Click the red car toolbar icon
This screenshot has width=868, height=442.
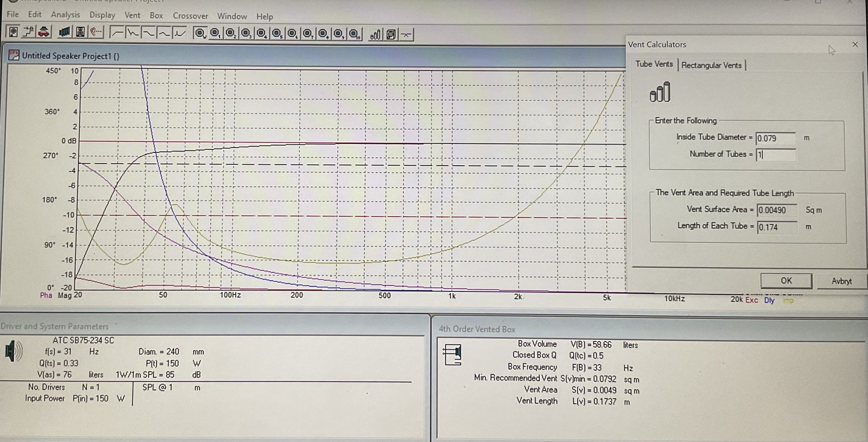click(x=44, y=32)
